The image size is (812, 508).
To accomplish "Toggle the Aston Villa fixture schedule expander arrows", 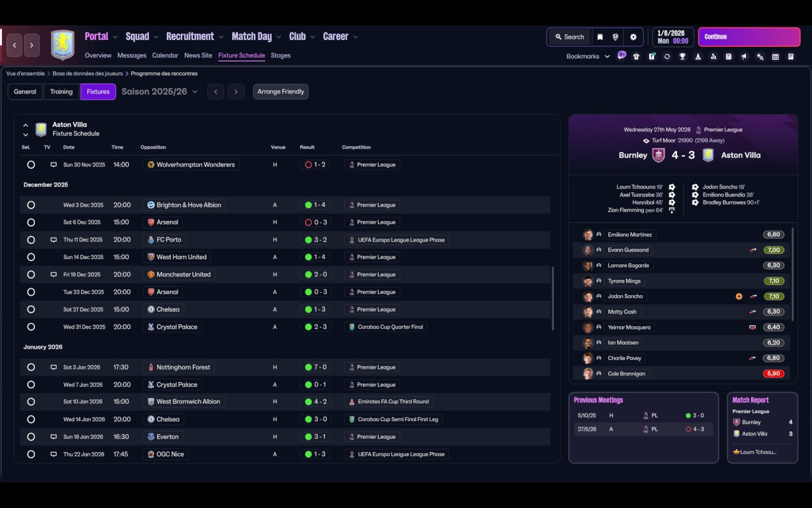I will [26, 130].
